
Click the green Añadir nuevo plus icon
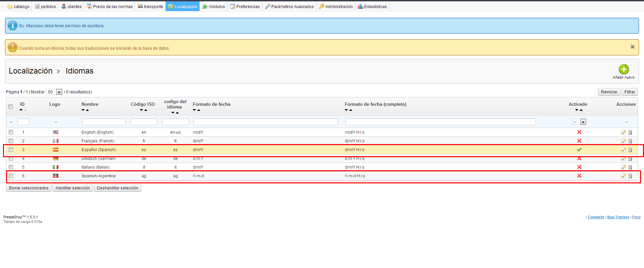pos(624,69)
